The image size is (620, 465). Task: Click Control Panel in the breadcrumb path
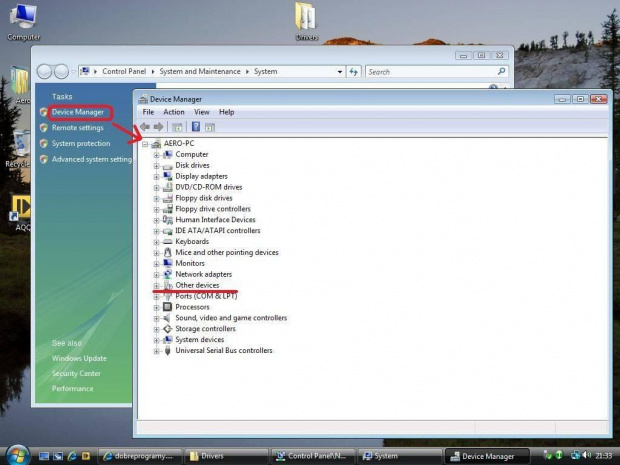124,72
